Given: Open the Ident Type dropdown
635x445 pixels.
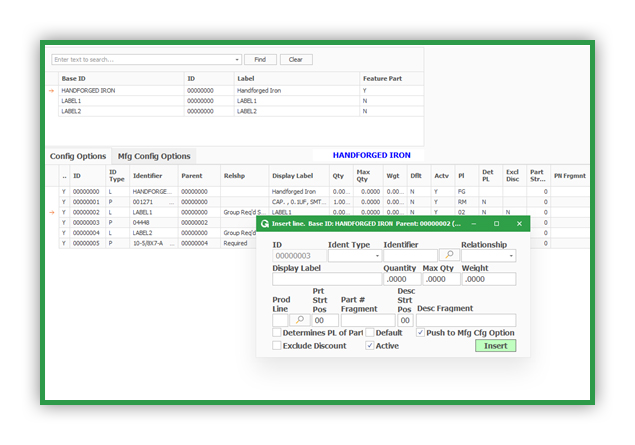Looking at the screenshot, I should (x=377, y=256).
